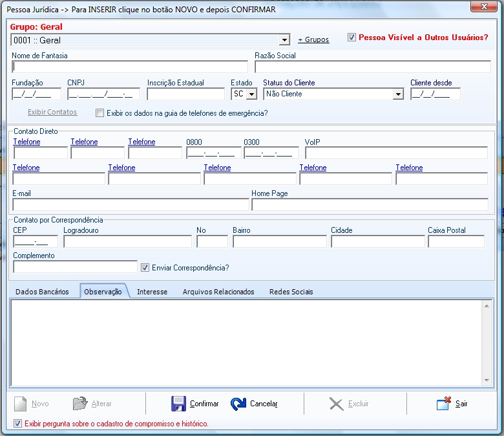Click the Excluir X icon
The height and width of the screenshot is (436, 504).
click(337, 404)
